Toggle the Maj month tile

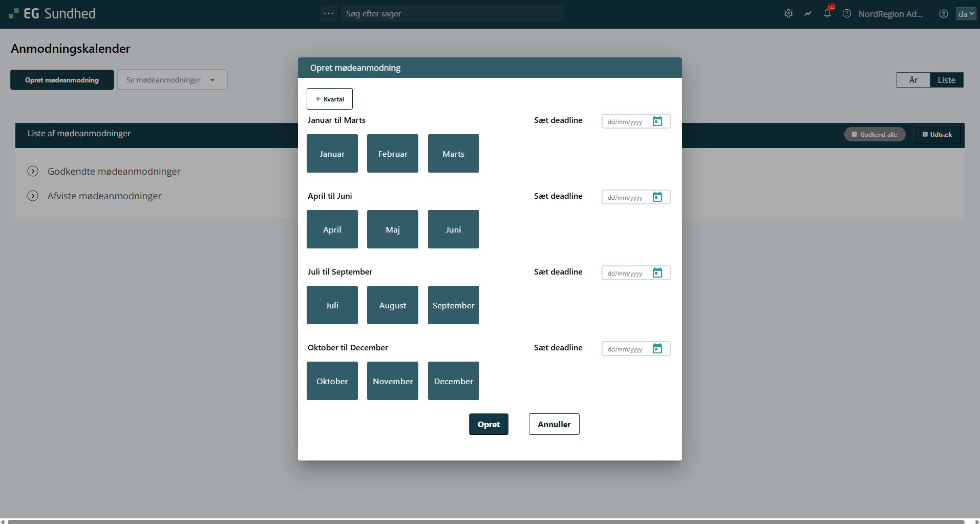coord(393,229)
